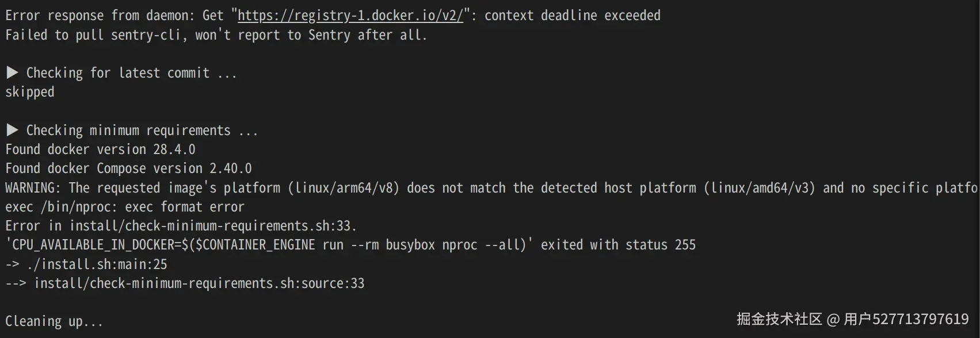Click the "Found docker version 28.4.0" line
This screenshot has width=980, height=338.
pos(100,149)
